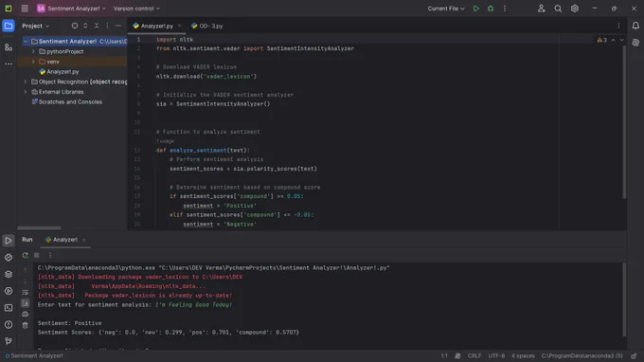Open the main hamburger menu

click(25, 9)
